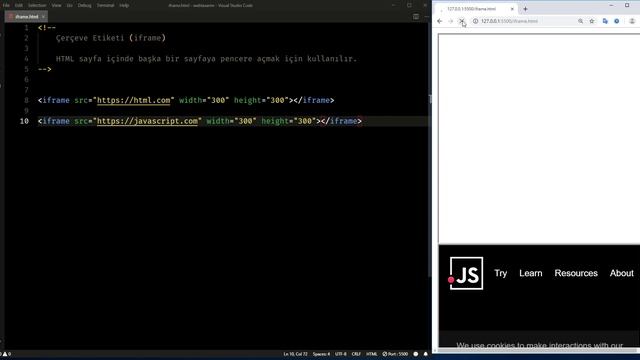
Task: Open the Terminal menu
Action: point(105,5)
